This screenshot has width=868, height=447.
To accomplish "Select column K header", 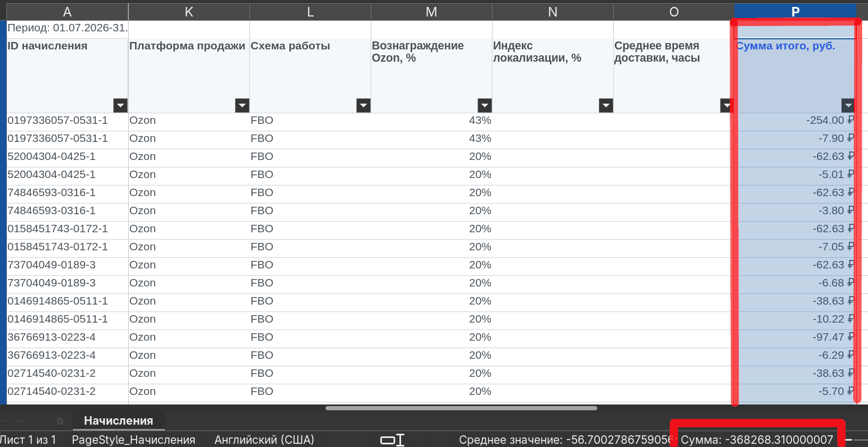I will tap(189, 12).
